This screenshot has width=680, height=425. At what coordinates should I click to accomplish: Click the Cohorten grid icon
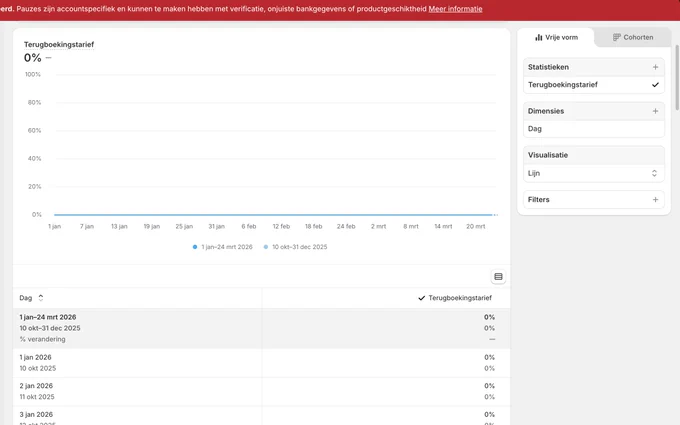(616, 37)
